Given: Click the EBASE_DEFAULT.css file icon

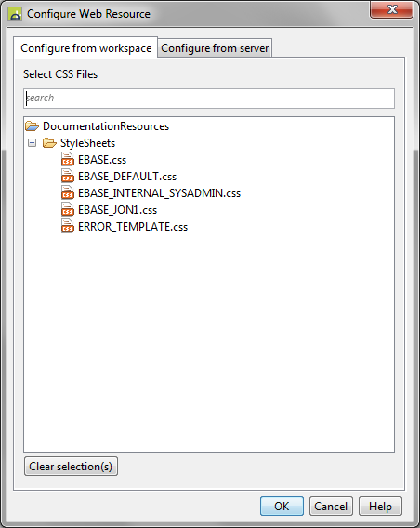Looking at the screenshot, I should tap(67, 176).
